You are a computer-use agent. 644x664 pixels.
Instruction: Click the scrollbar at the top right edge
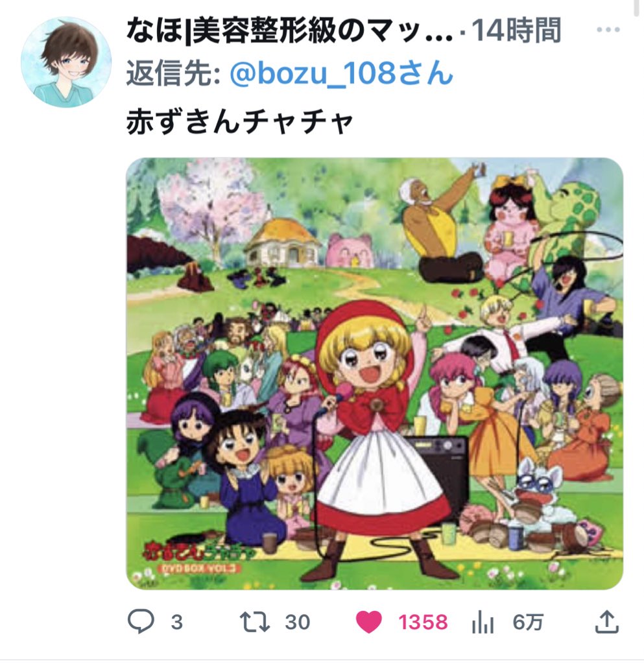pyautogui.click(x=636, y=8)
